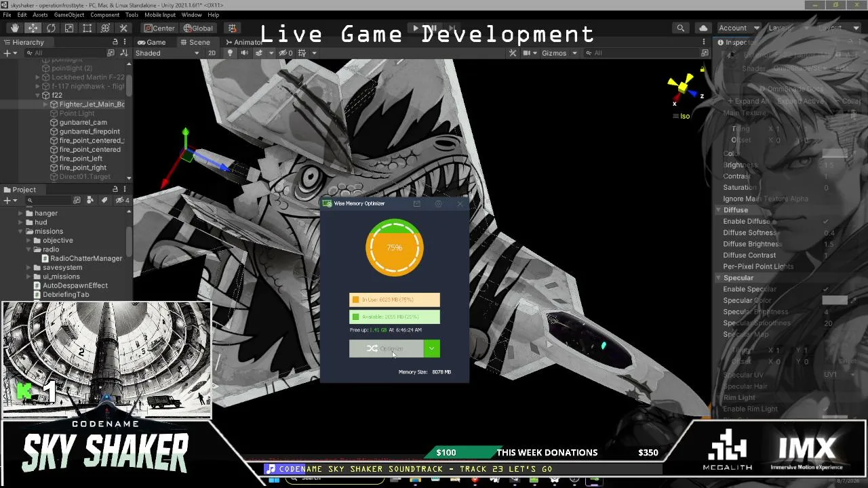
Task: Select gunbarrel_firepoint in Hierarchy
Action: 89,131
